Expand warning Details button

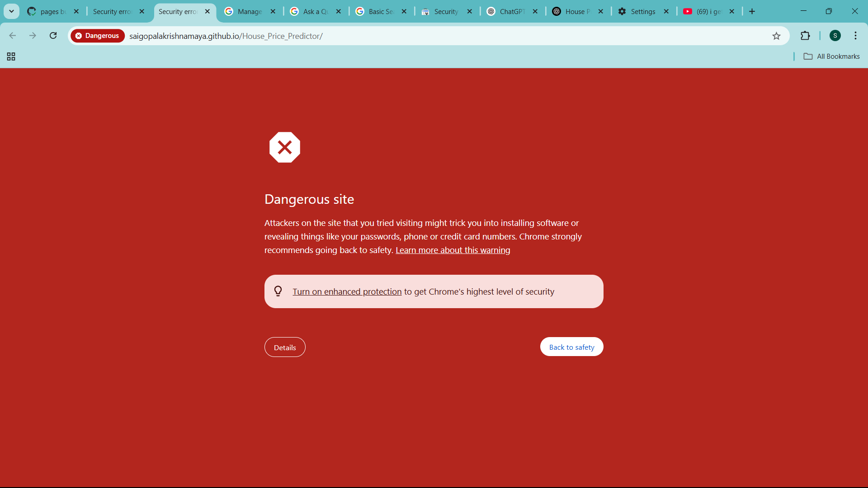[285, 347]
